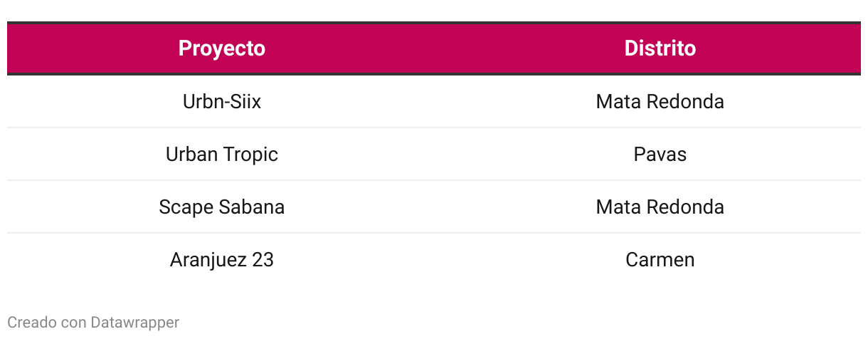Select the Aranjuez 23 project cell

[221, 260]
